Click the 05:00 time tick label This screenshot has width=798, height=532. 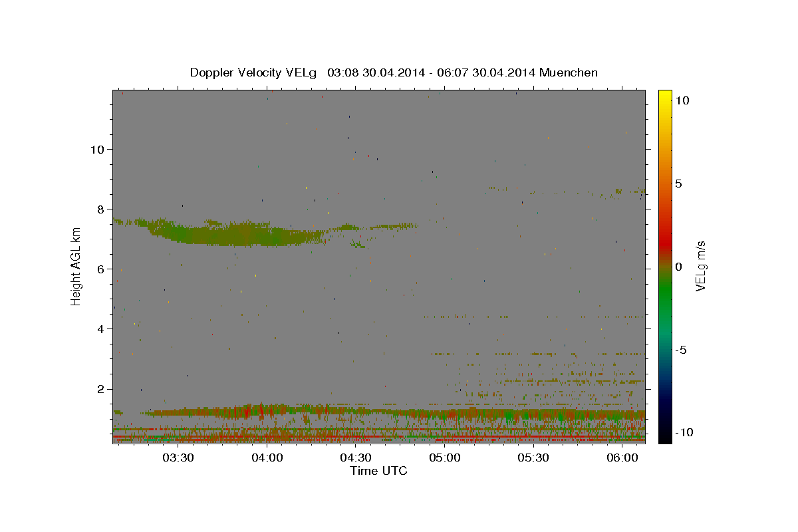[445, 458]
